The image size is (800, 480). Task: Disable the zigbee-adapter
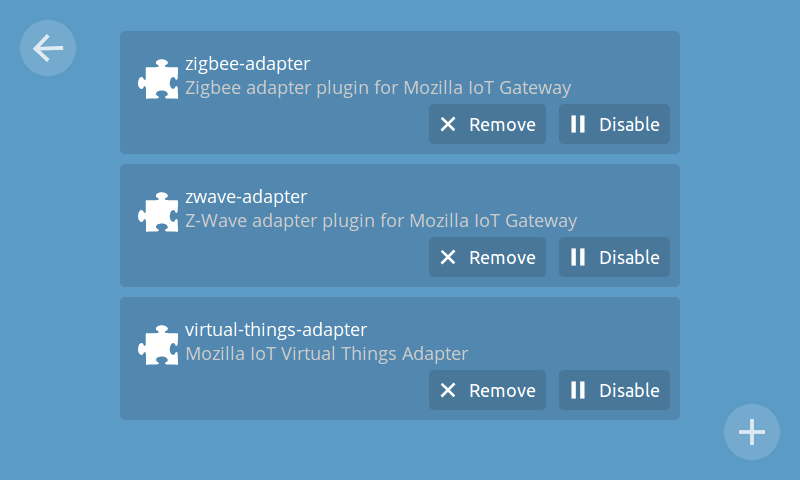(614, 124)
